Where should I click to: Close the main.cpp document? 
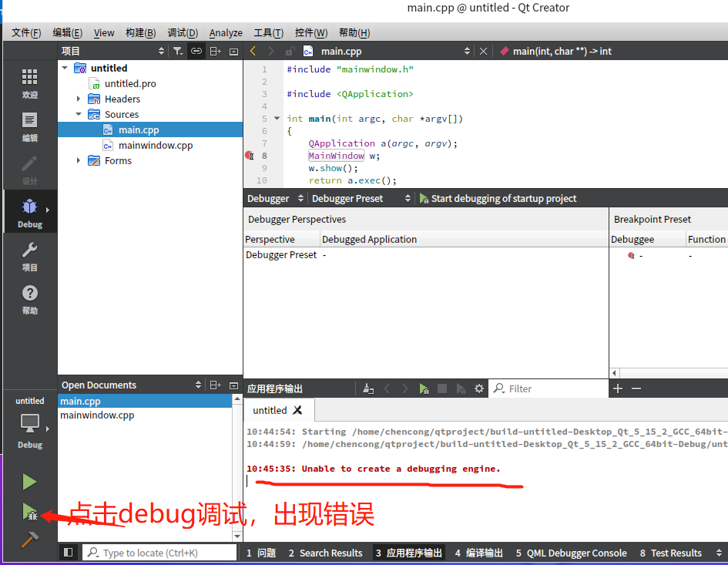(483, 51)
